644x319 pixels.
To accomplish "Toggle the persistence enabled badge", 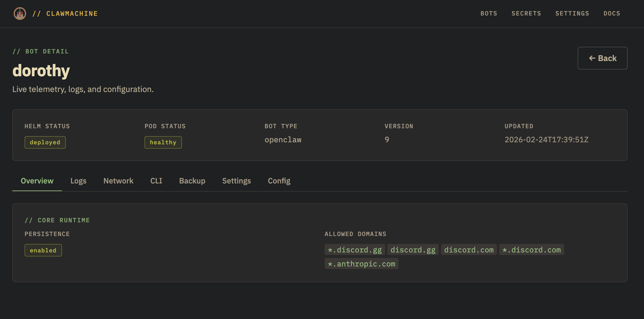I will (43, 250).
